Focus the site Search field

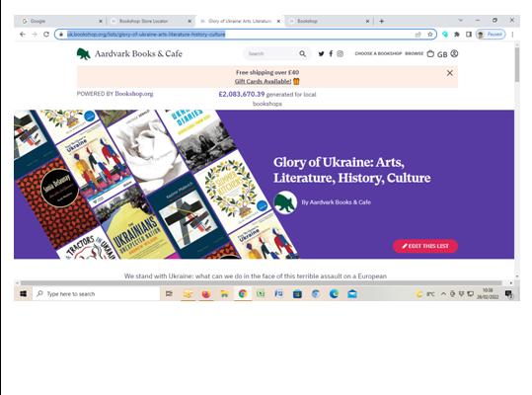coord(271,53)
